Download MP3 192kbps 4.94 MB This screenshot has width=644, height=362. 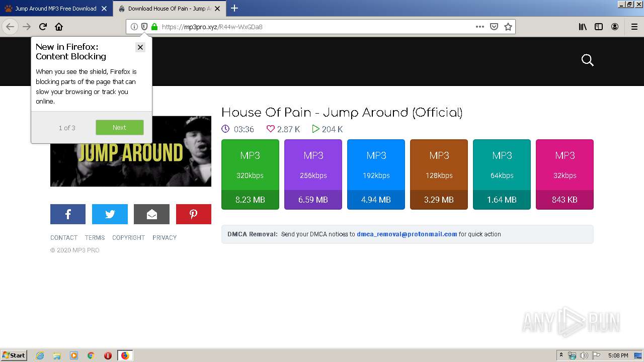(x=376, y=174)
